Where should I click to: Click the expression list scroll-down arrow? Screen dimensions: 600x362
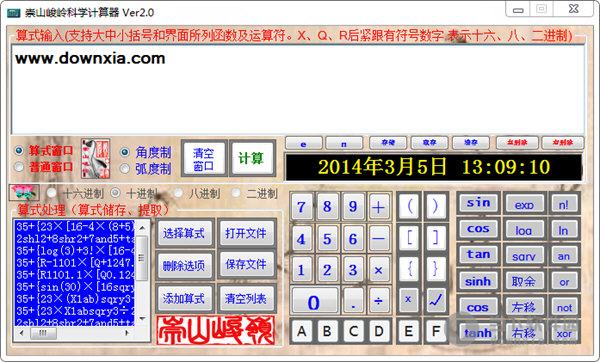click(142, 318)
